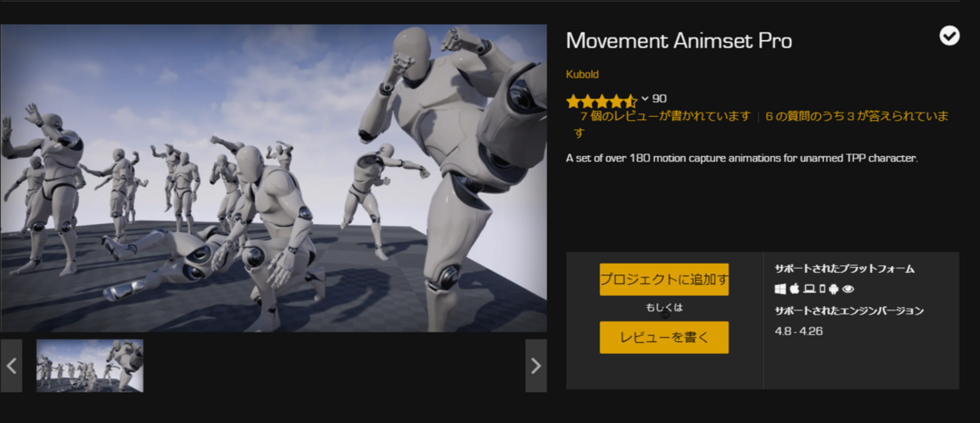Click the large product preview image

click(274, 178)
